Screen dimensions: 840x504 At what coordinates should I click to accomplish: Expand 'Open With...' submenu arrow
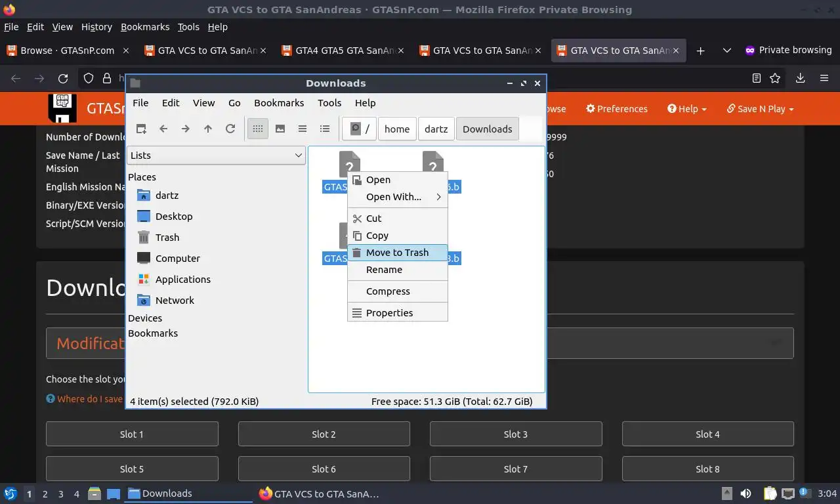click(x=439, y=197)
